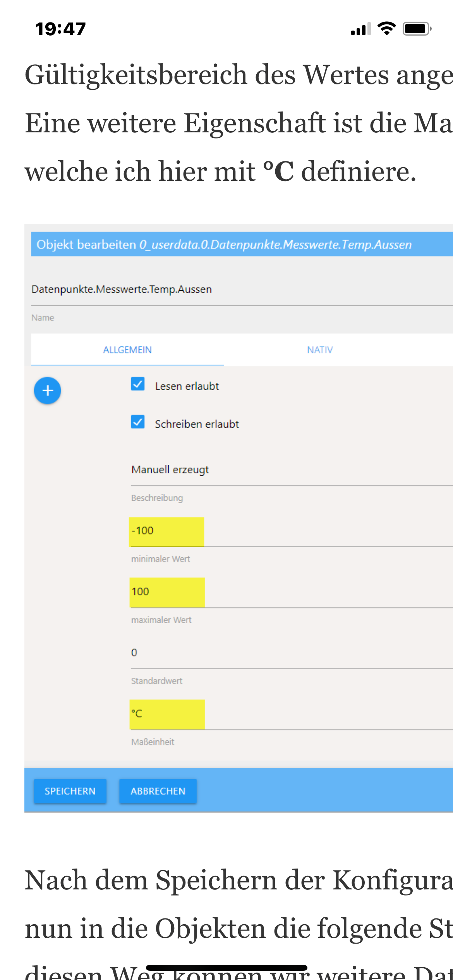This screenshot has width=453, height=980.
Task: Uncheck the Schreiben erlaubt checkbox
Action: 138,422
